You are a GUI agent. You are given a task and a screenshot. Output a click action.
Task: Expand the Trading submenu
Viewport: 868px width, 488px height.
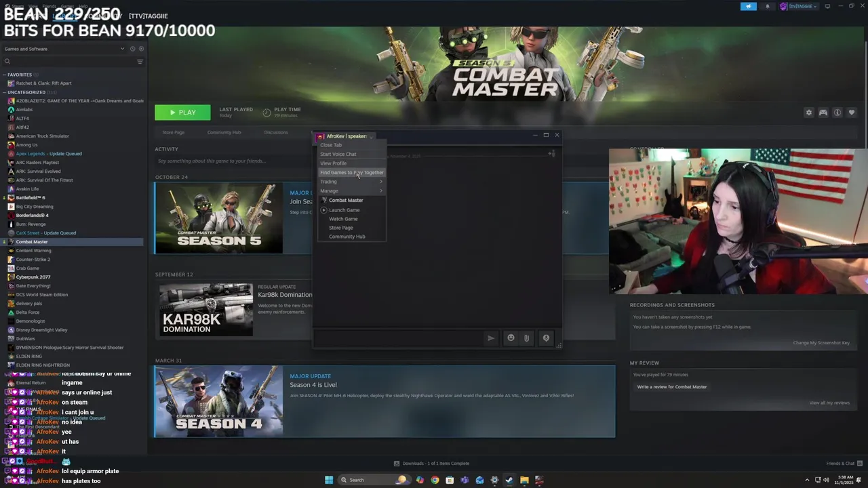click(x=352, y=182)
